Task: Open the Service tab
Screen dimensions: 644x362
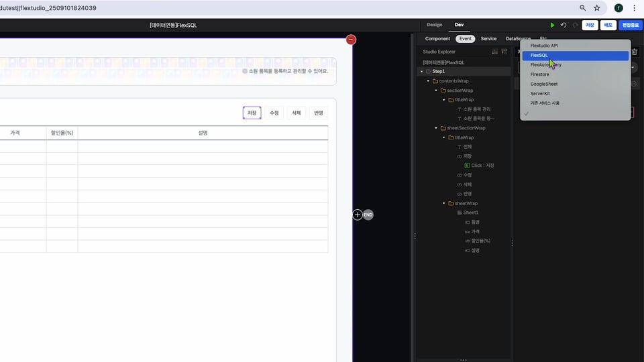Action: coord(489,39)
